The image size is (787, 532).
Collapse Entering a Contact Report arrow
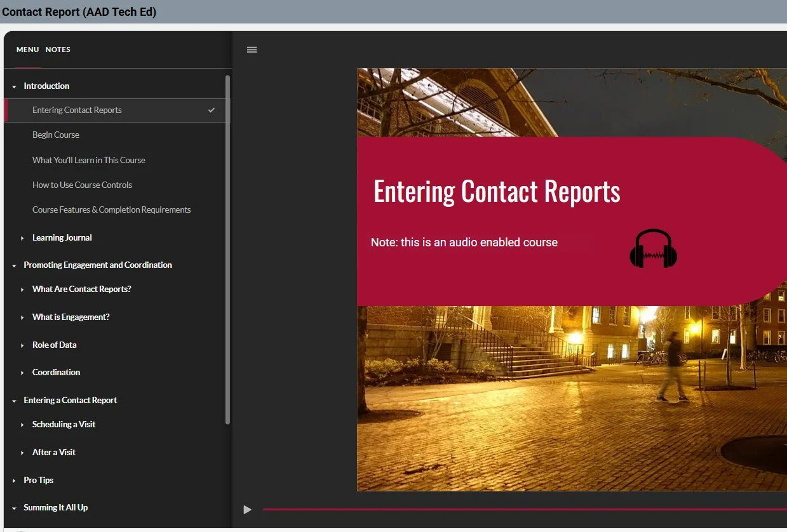[15, 401]
